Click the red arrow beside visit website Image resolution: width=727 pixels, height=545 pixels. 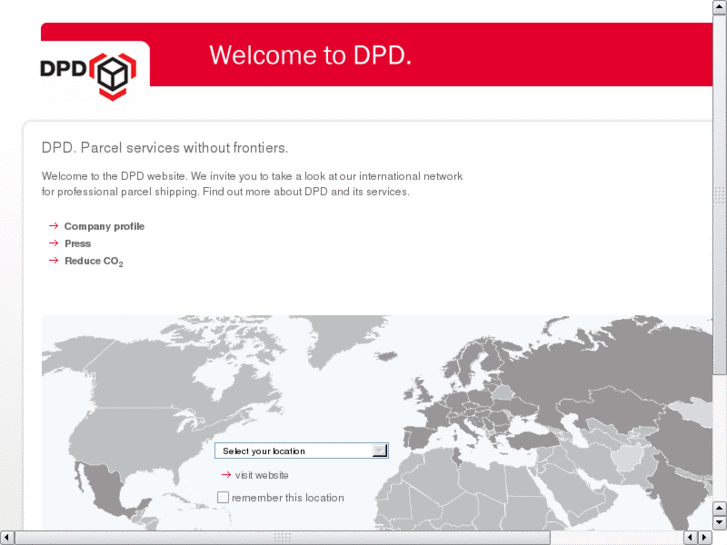coord(226,474)
